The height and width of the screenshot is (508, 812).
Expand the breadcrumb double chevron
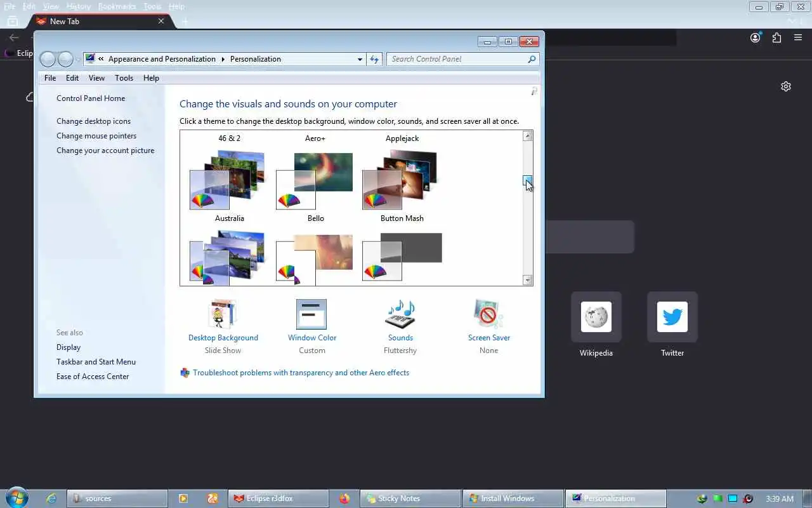(101, 59)
